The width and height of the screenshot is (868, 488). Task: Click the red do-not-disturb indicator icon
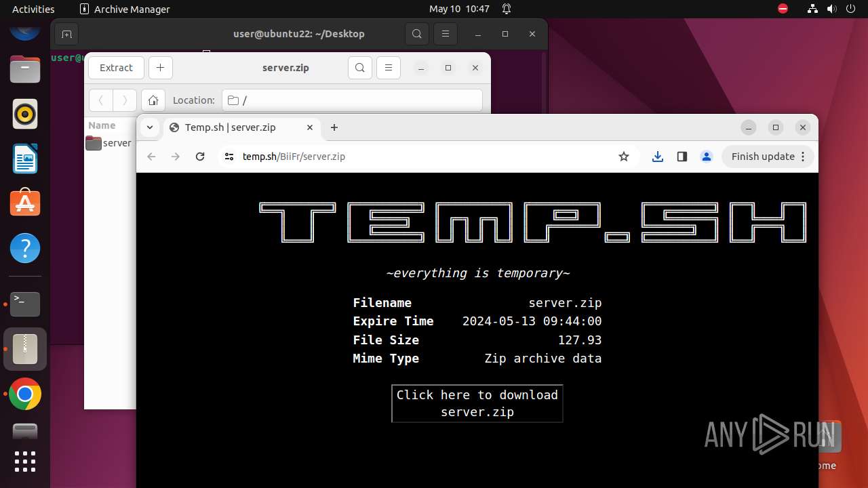click(x=783, y=9)
